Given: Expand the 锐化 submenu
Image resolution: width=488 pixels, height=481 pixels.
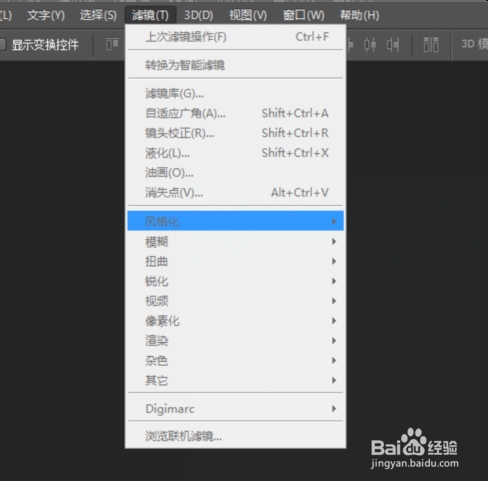Looking at the screenshot, I should (x=235, y=281).
